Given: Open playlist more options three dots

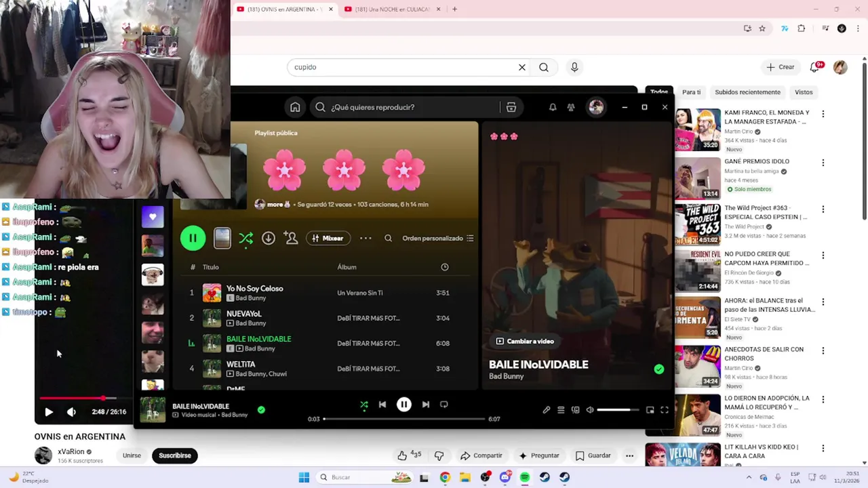Looking at the screenshot, I should click(x=366, y=238).
